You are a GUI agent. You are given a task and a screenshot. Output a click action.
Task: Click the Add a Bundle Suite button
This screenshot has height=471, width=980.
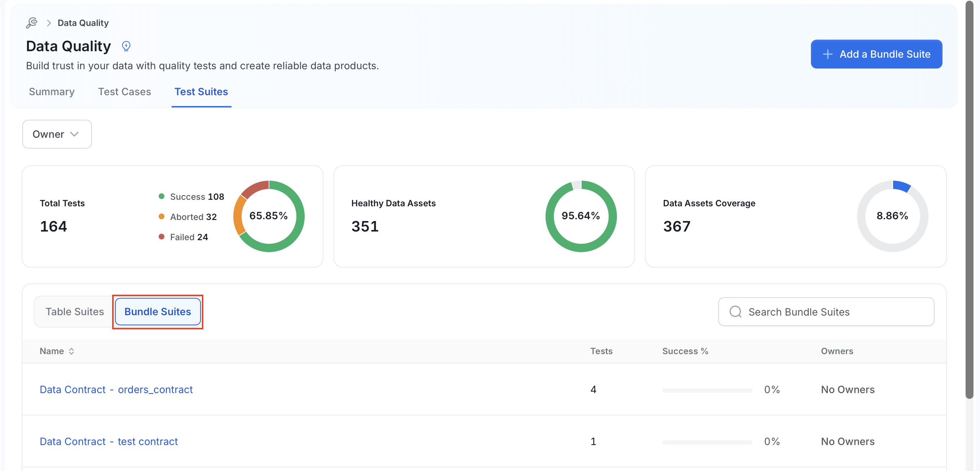[876, 54]
